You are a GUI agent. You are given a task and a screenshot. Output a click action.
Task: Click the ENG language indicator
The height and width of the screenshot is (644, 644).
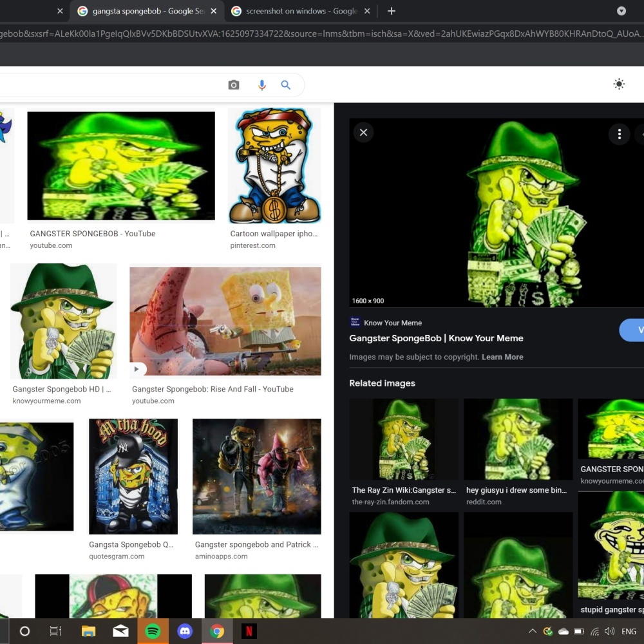(x=629, y=631)
